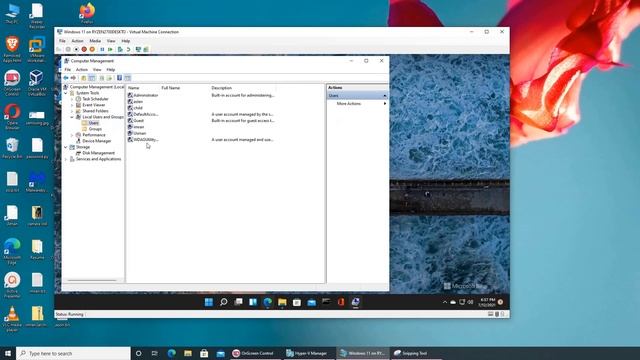The width and height of the screenshot is (640, 360).
Task: Select Disk Management in the tree
Action: click(95, 153)
